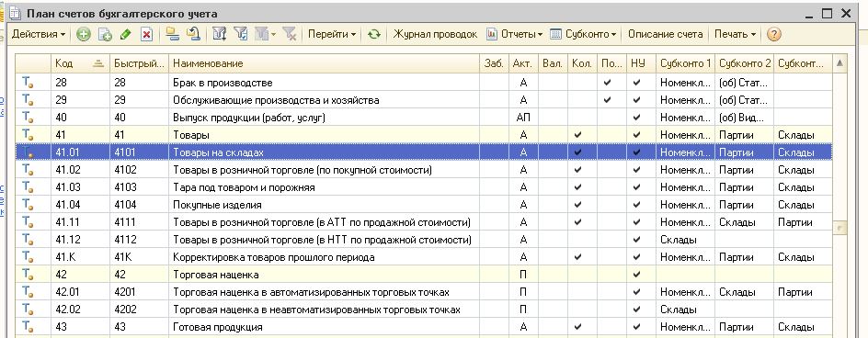Open the filter and sort settings icon
Viewport: 868px width, 338px height.
pyautogui.click(x=220, y=34)
